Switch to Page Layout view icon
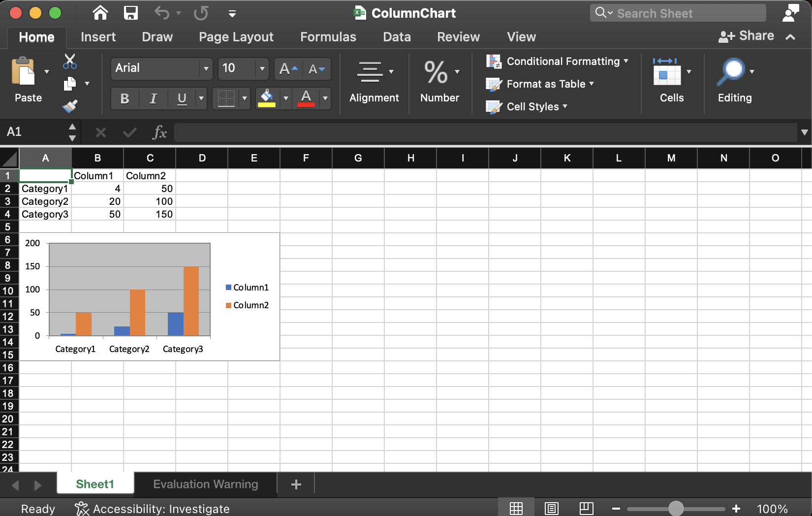 point(551,508)
